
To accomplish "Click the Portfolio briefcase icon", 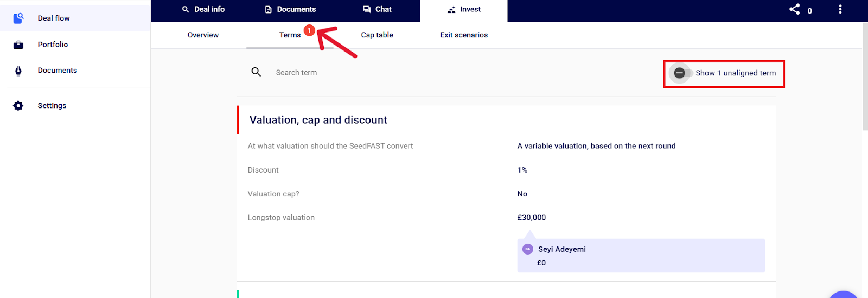I will click(18, 45).
